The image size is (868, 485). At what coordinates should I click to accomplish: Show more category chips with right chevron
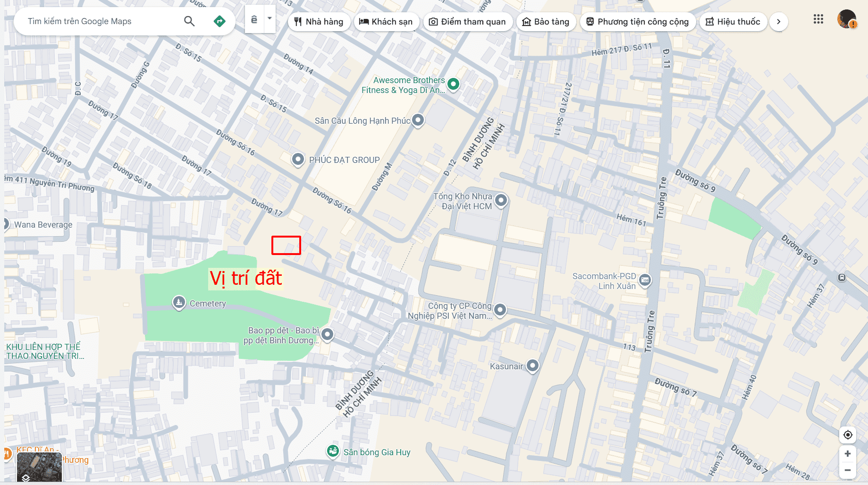pyautogui.click(x=779, y=22)
